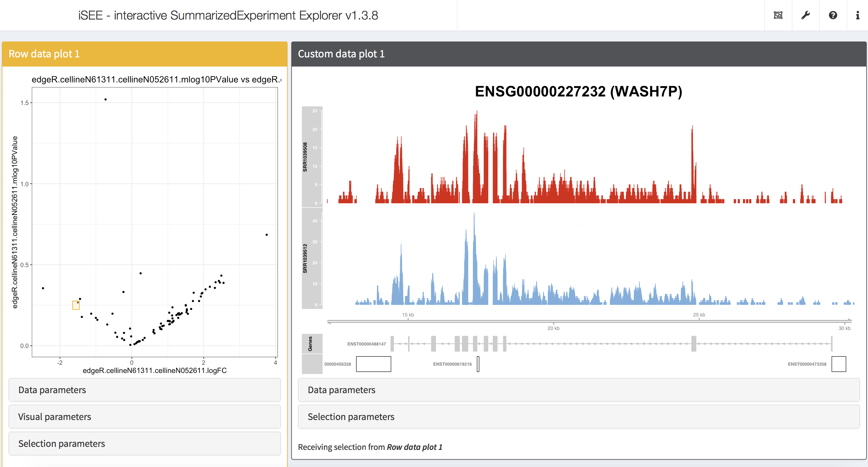Click the info icon in header
The width and height of the screenshot is (868, 467).
pyautogui.click(x=857, y=15)
